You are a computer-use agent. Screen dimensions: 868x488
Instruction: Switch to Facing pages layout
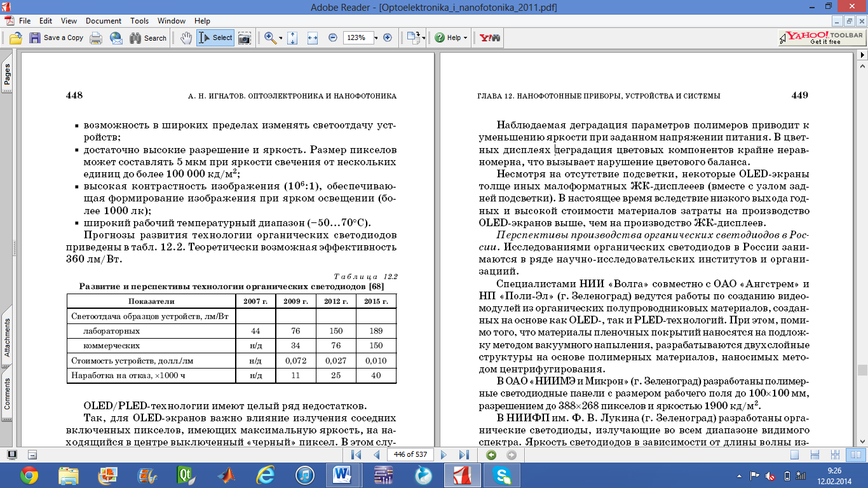(857, 455)
